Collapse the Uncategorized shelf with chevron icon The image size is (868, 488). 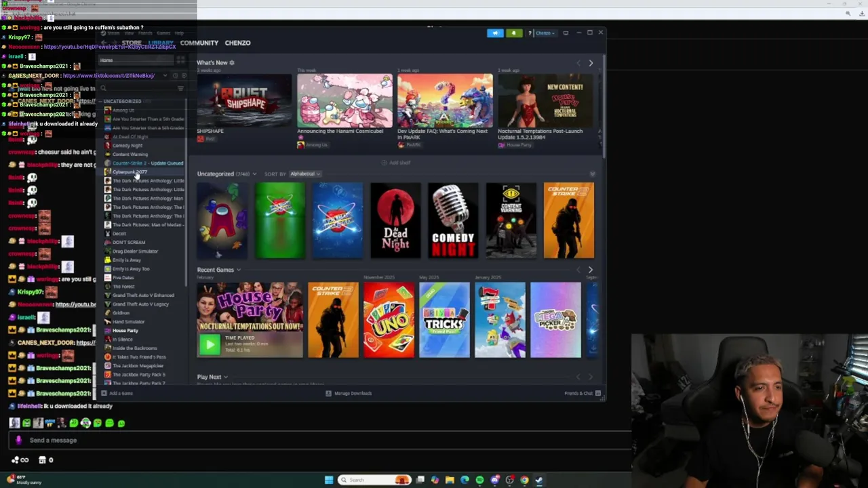click(x=592, y=174)
